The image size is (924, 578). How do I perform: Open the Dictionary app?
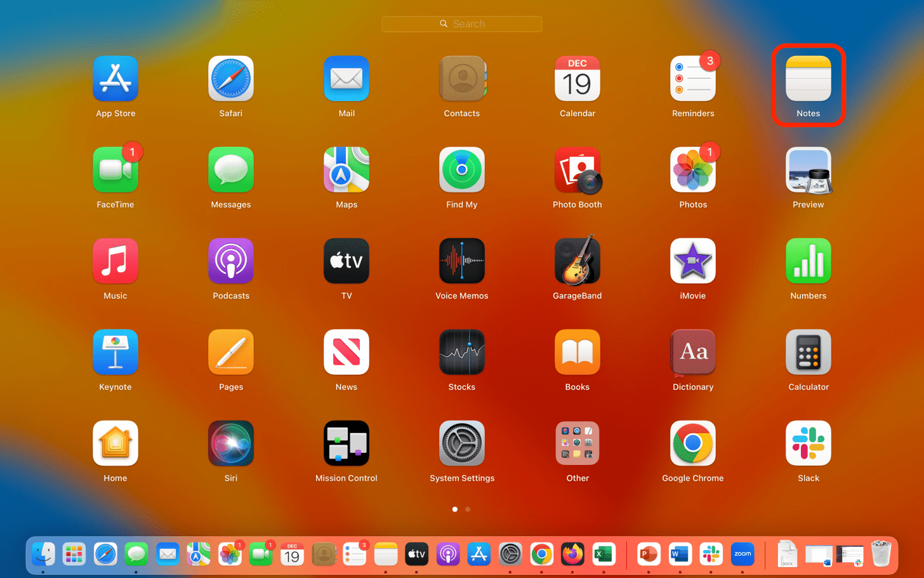[x=692, y=352]
